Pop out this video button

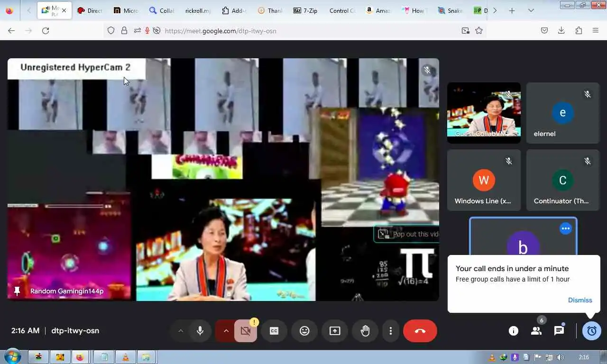407,234
